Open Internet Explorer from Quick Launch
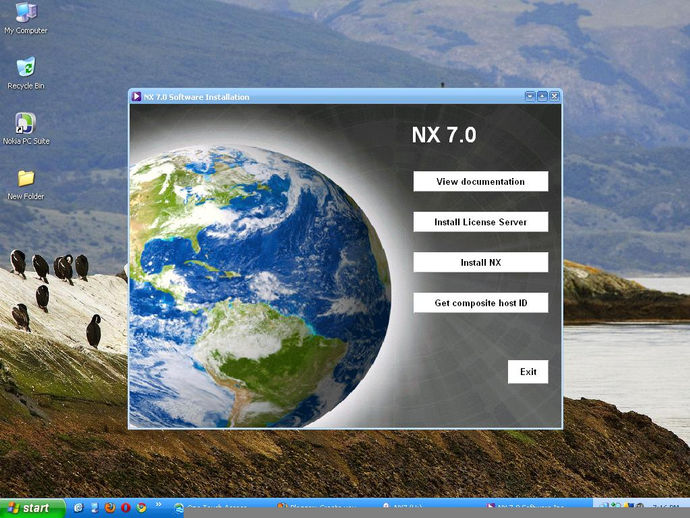Viewport: 690px width, 518px height. pos(78,508)
